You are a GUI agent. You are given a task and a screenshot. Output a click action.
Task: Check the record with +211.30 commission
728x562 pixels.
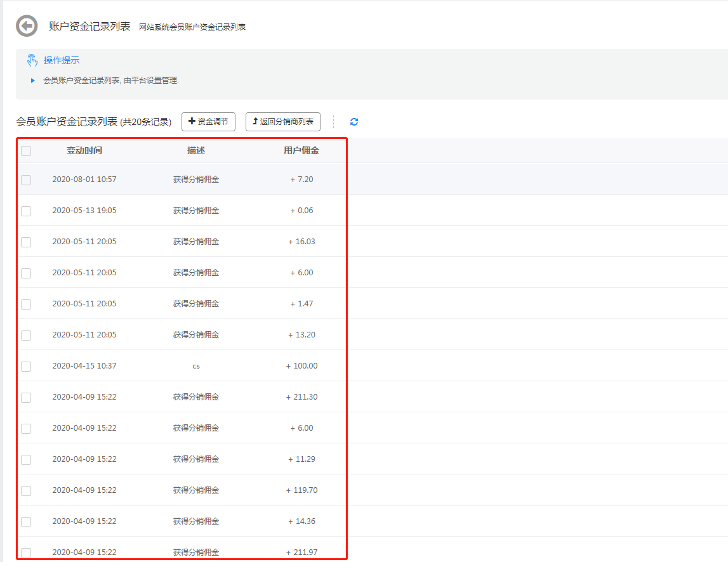25,396
